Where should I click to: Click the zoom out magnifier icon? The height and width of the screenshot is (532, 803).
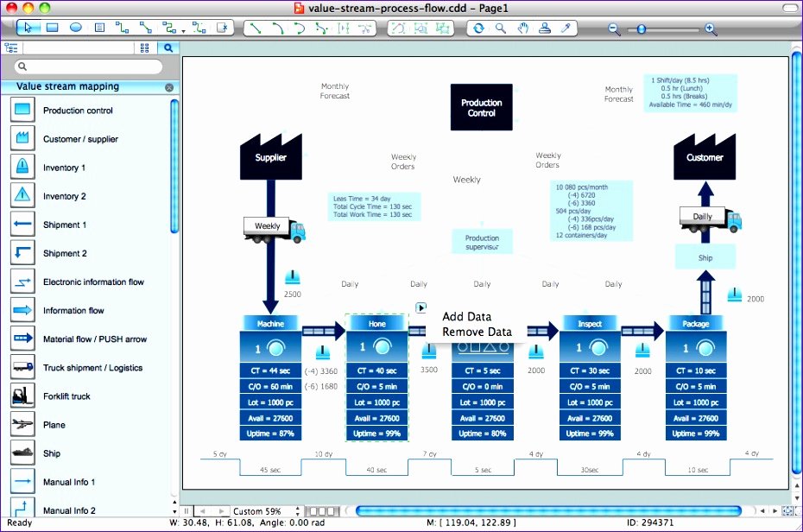click(614, 28)
